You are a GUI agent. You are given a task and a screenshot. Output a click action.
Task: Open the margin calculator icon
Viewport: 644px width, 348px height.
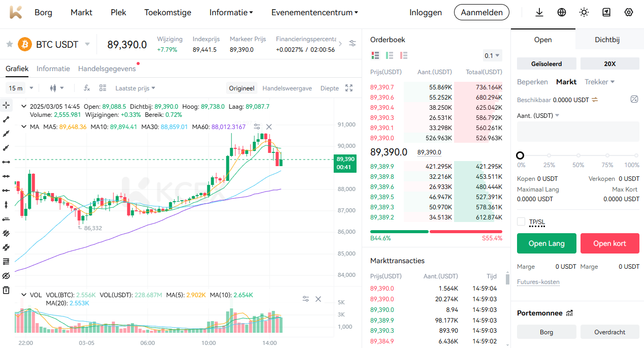pos(634,99)
